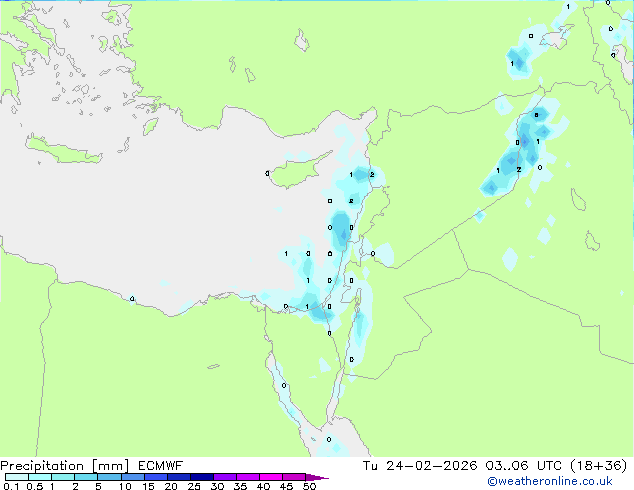Pick the 15–20 mm legend swatch

156,477
